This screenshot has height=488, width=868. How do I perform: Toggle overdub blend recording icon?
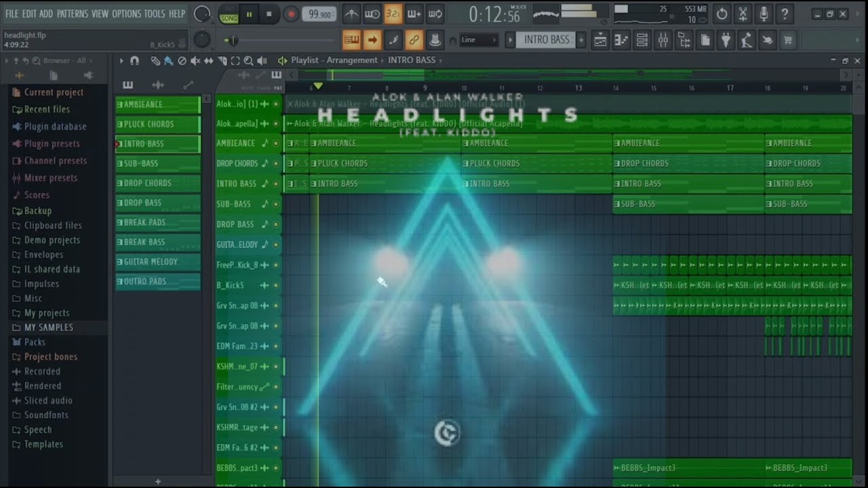click(x=414, y=14)
